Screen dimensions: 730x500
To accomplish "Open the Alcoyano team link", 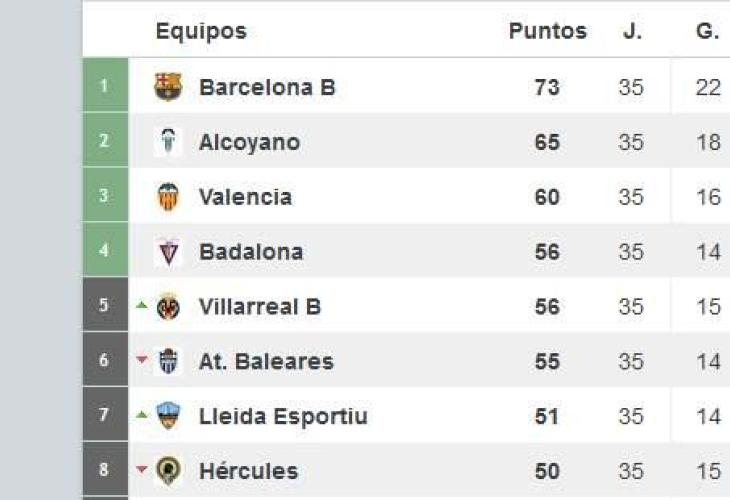I will 249,142.
